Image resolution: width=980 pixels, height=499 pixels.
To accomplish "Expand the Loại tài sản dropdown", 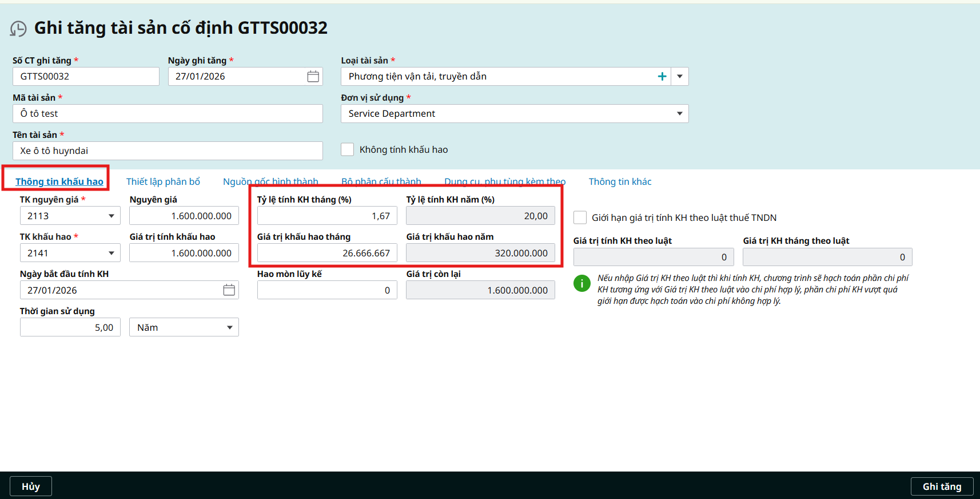I will 680,77.
